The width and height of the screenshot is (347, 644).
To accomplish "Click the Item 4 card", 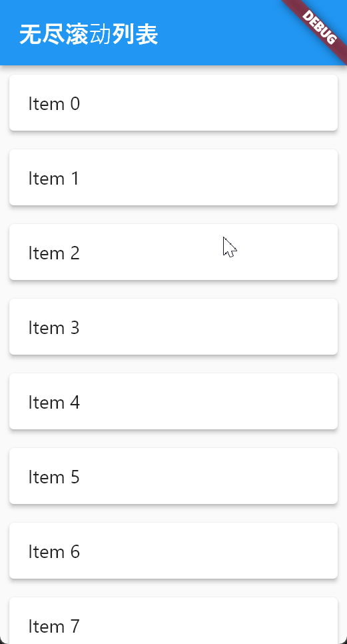I will click(x=173, y=402).
